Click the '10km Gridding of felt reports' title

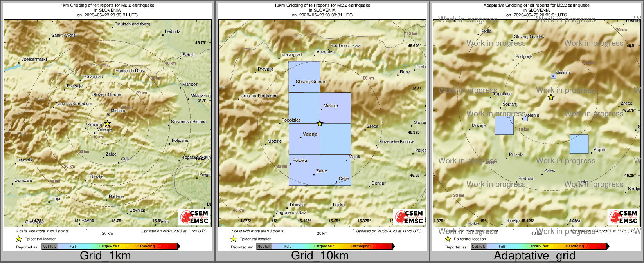tap(322, 5)
